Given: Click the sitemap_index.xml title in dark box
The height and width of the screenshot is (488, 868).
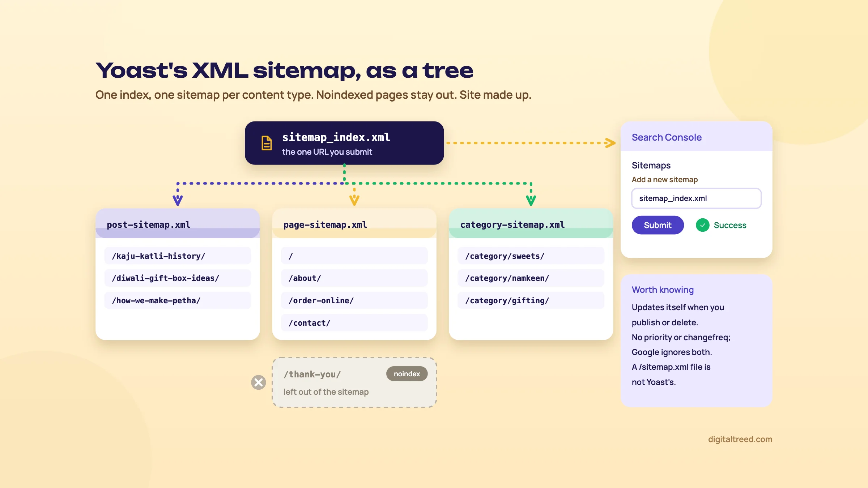Looking at the screenshot, I should tap(336, 137).
